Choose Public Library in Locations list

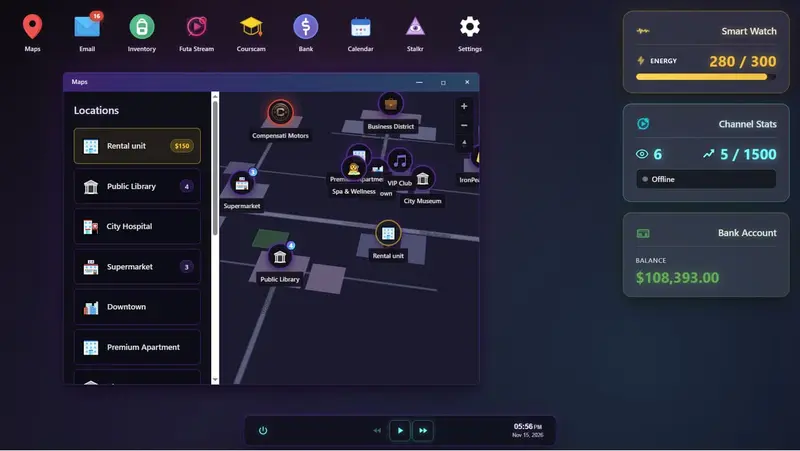[137, 186]
